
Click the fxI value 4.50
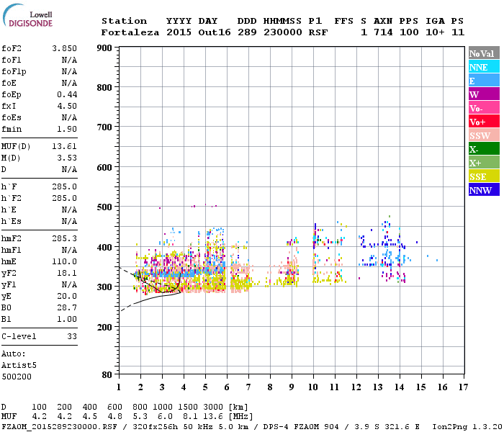pyautogui.click(x=67, y=106)
